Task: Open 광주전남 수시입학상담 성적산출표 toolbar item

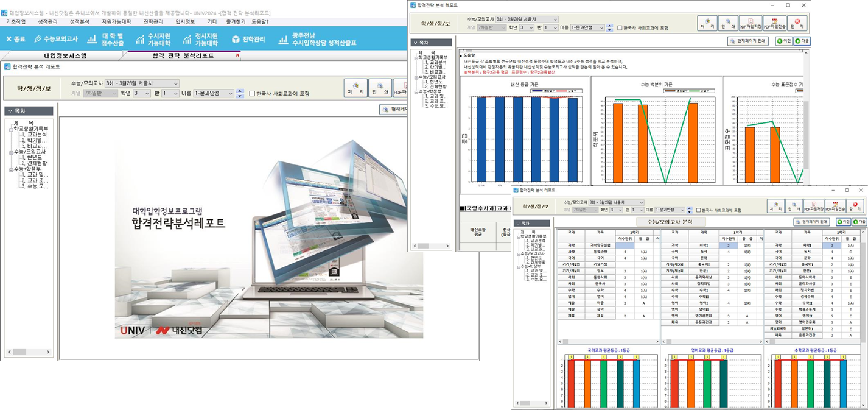Action: click(317, 39)
